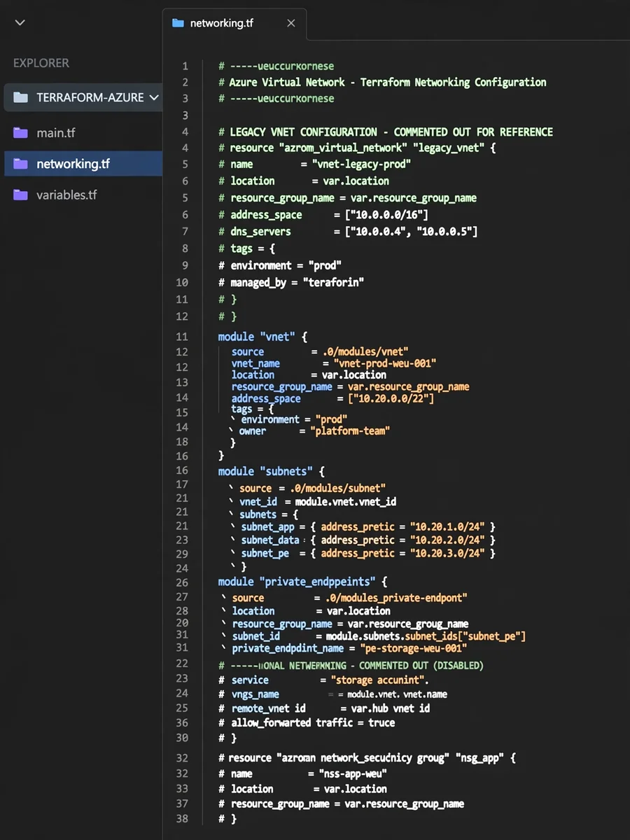Collapse the top sidebar chevron
630x840 pixels.
tap(20, 23)
